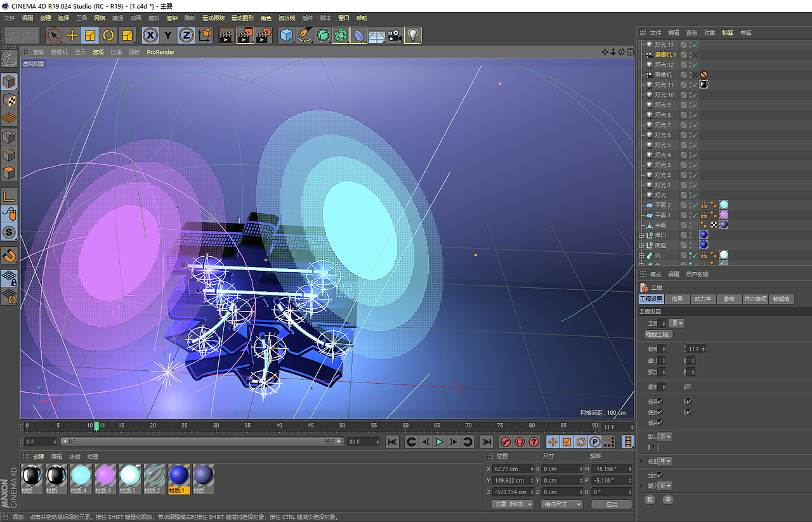Toggle the Y axis lock
Image resolution: width=812 pixels, height=522 pixels.
pos(168,36)
